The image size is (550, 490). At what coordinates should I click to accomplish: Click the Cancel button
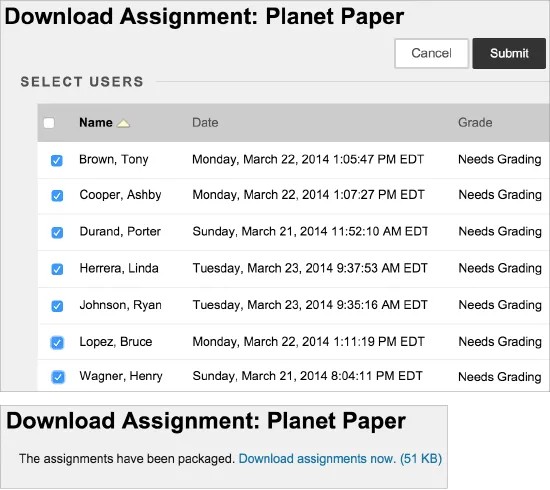(431, 53)
